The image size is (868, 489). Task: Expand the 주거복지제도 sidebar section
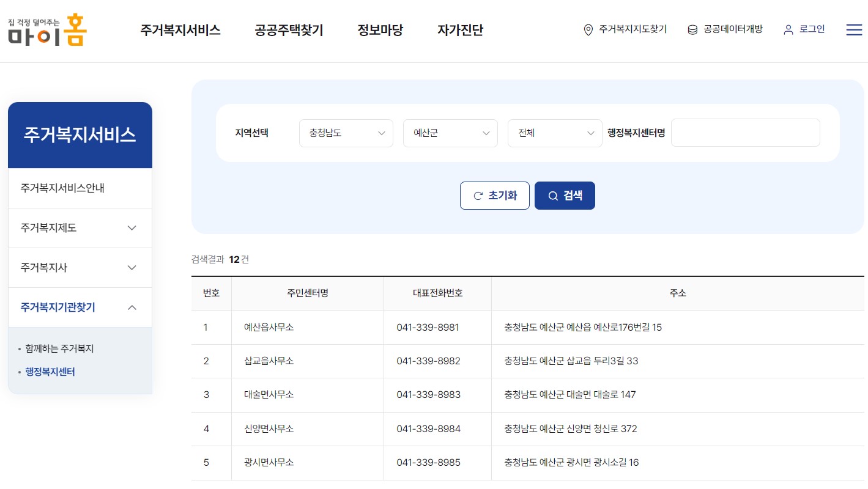pos(132,227)
